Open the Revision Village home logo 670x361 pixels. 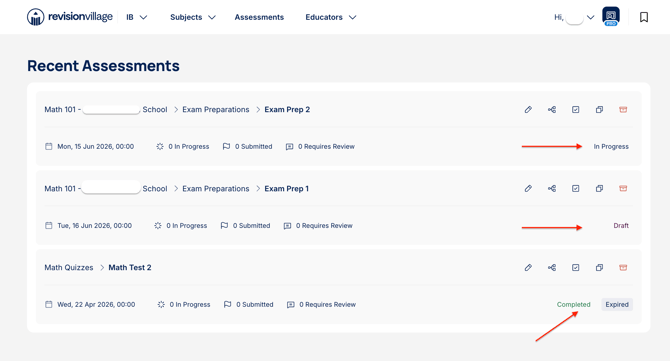[70, 17]
